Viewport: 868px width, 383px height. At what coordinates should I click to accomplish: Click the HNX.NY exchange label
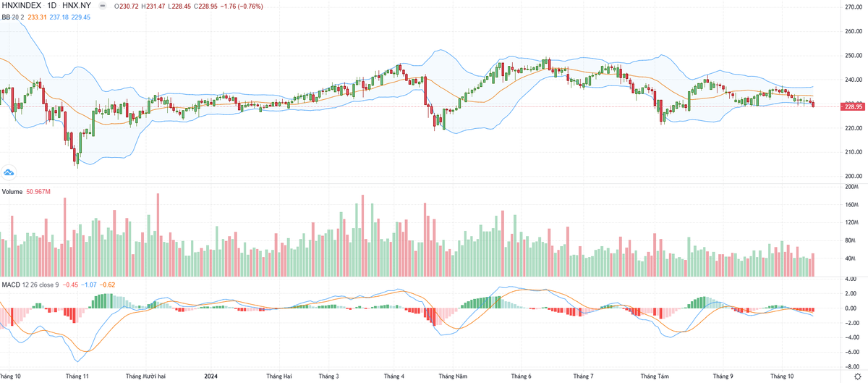[75, 5]
